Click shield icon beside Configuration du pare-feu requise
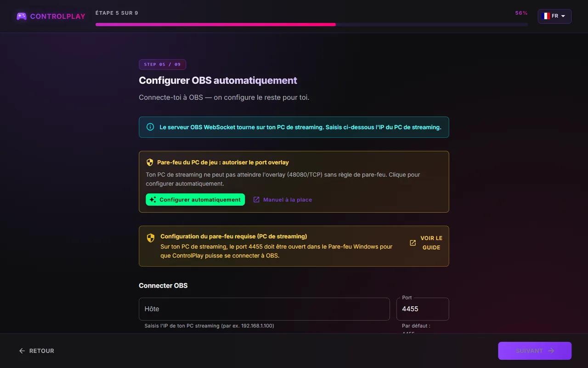This screenshot has width=588, height=368. pyautogui.click(x=151, y=238)
